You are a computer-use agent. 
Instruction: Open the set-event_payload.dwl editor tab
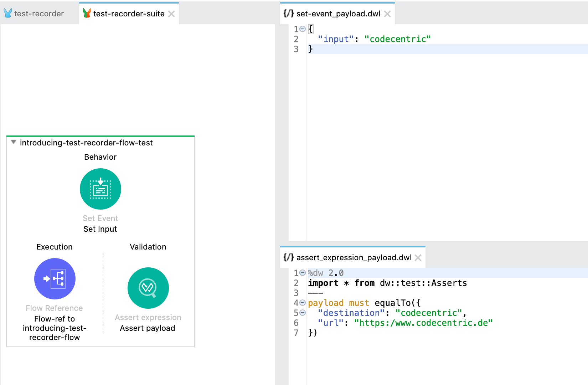tap(338, 14)
